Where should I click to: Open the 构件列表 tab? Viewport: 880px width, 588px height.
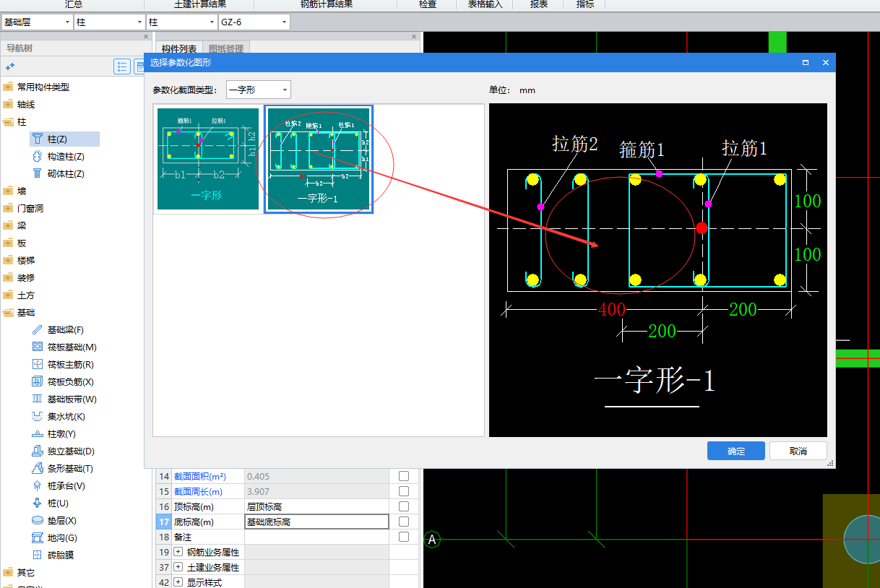(179, 49)
